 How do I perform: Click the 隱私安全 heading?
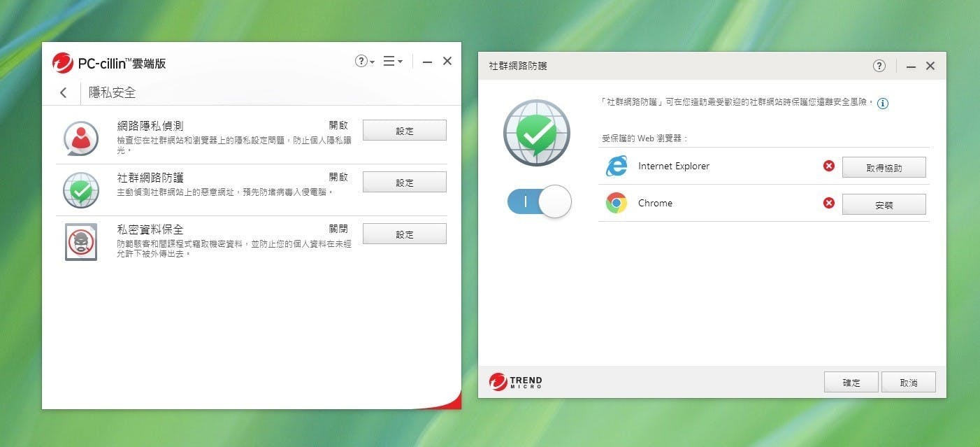112,92
